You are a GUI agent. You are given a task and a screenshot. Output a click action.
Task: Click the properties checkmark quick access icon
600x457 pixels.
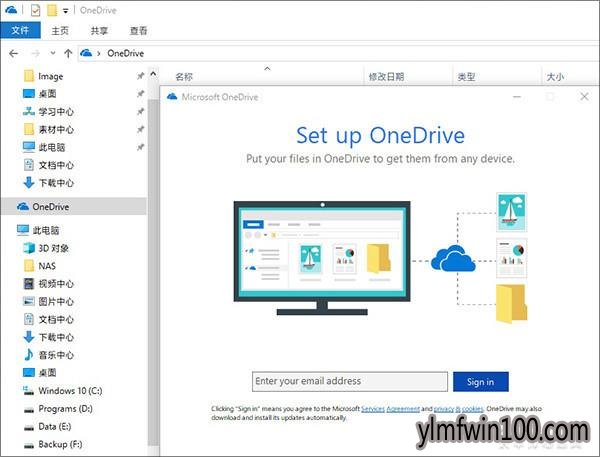click(35, 10)
